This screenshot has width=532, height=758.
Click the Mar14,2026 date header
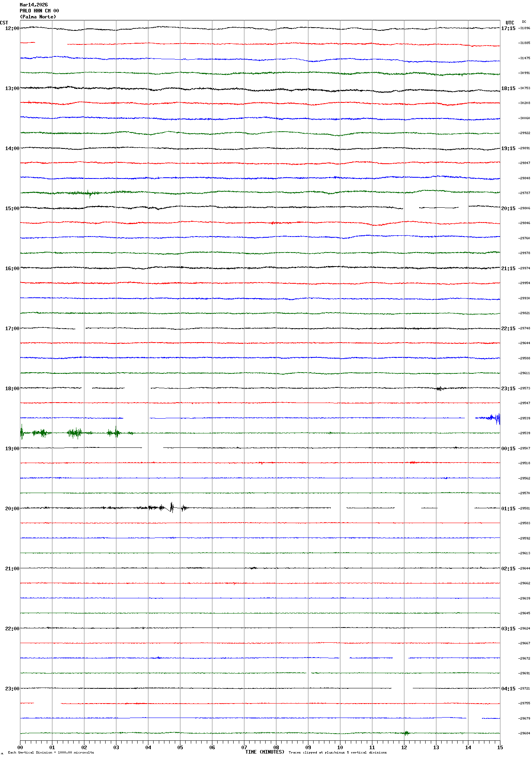pos(34,5)
